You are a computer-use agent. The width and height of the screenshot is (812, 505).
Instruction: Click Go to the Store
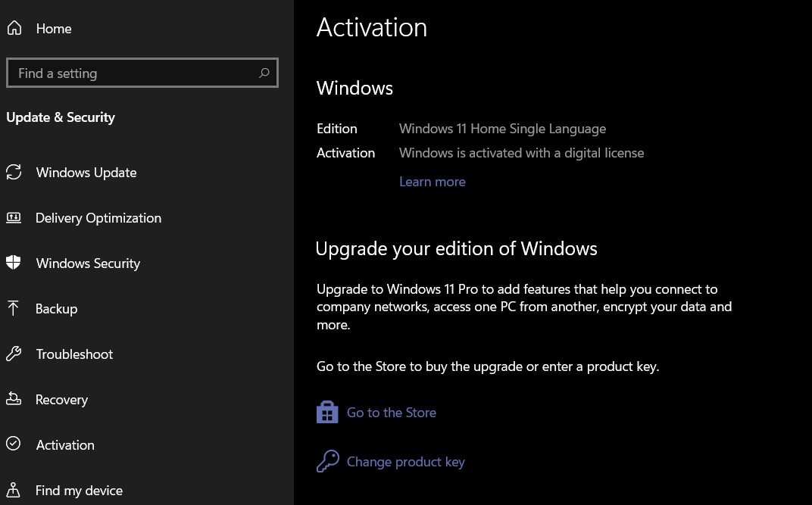(391, 412)
